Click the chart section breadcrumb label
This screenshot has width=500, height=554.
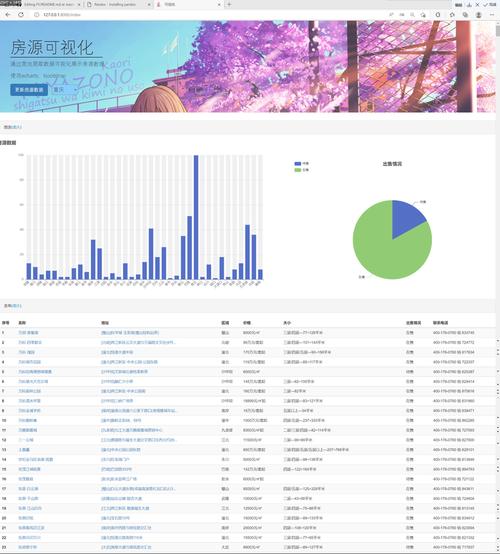coord(13,127)
